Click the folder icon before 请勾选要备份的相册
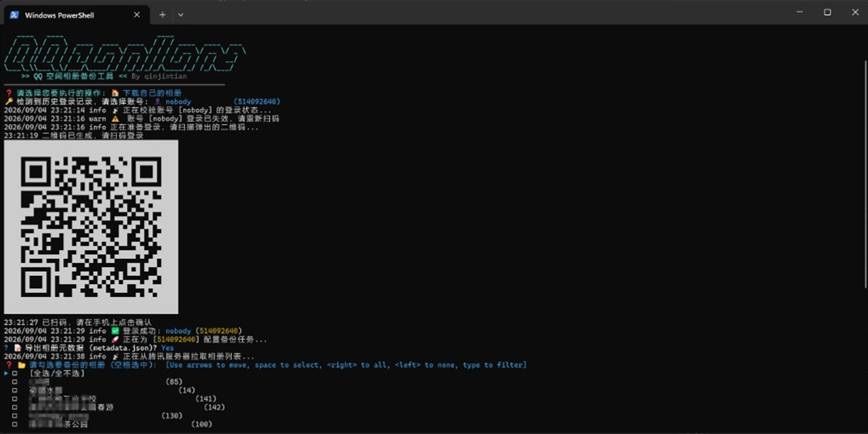 click(x=22, y=365)
